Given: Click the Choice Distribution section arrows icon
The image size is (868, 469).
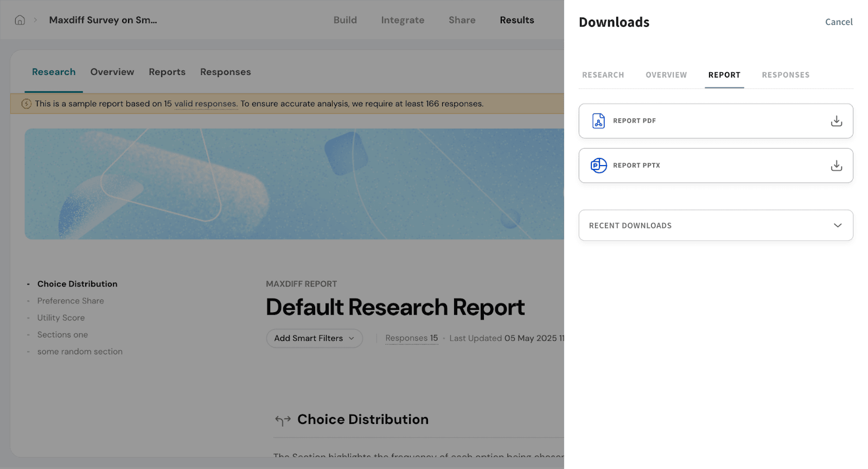Looking at the screenshot, I should click(x=283, y=420).
